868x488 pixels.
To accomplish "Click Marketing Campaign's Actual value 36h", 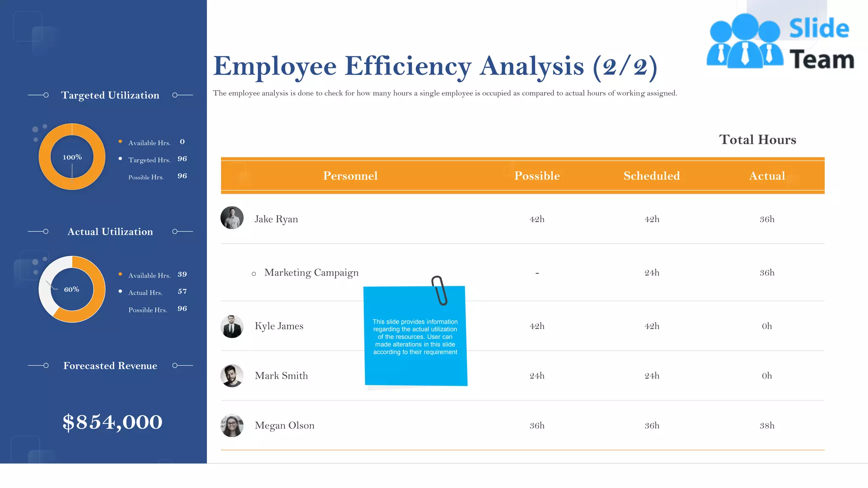I will [x=767, y=272].
